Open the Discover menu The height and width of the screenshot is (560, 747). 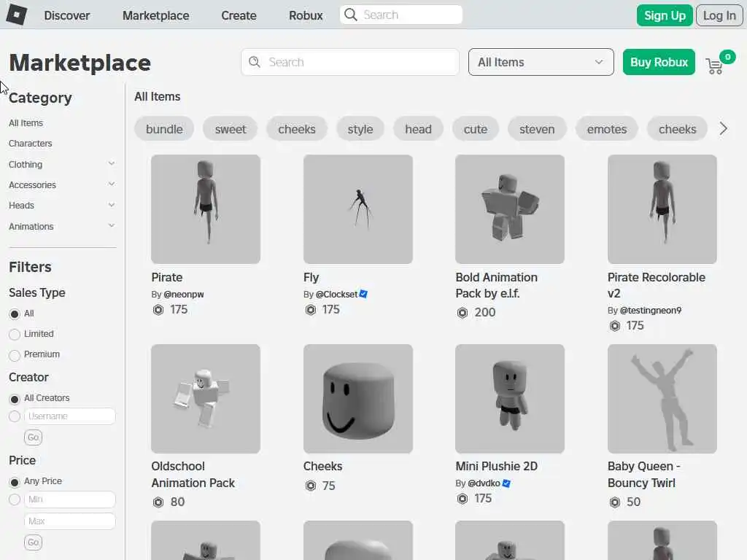[x=66, y=15]
